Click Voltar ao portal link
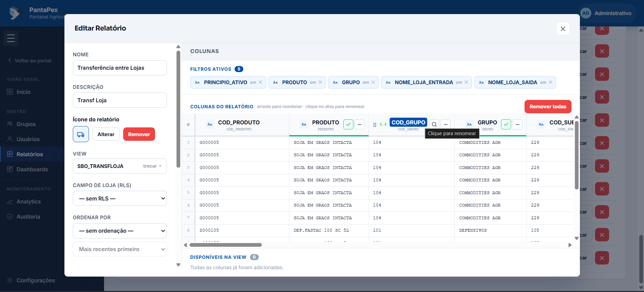This screenshot has height=292, width=644. coord(30,61)
